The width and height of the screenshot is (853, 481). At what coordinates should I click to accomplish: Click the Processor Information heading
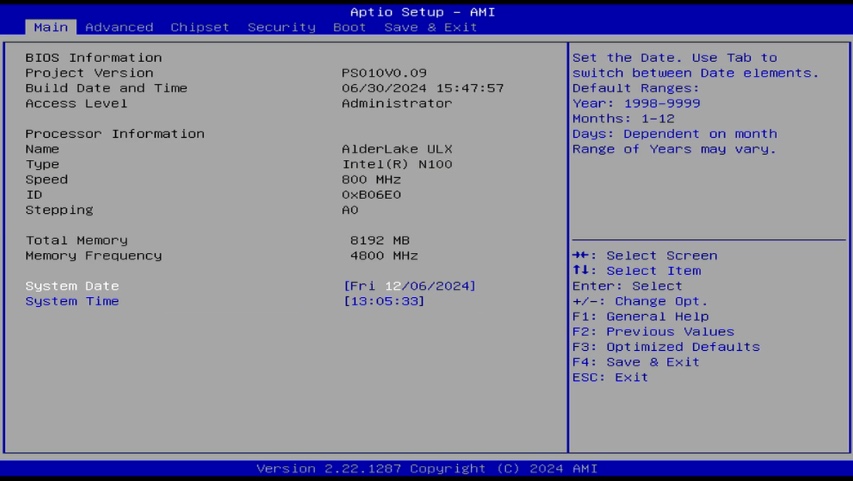(115, 133)
